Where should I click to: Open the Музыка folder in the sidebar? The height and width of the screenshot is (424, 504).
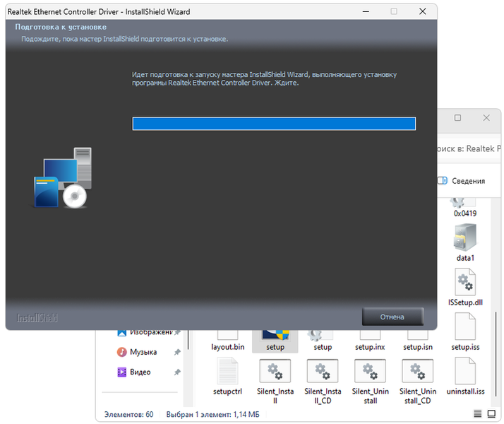point(143,352)
